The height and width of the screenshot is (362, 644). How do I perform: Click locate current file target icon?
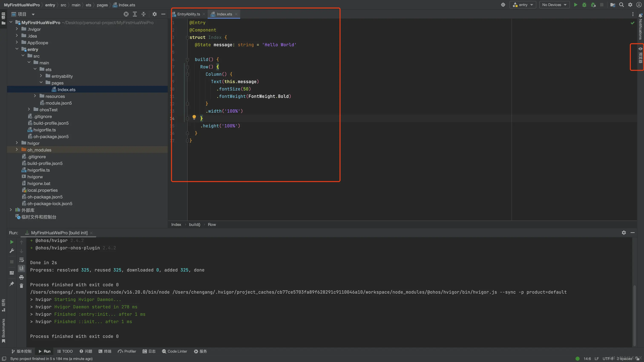click(x=126, y=14)
